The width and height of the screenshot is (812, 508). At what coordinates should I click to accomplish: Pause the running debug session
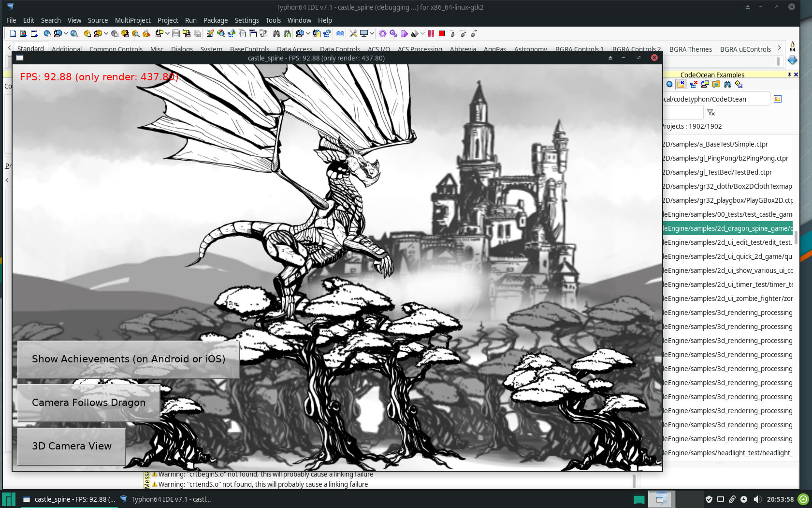pos(431,33)
